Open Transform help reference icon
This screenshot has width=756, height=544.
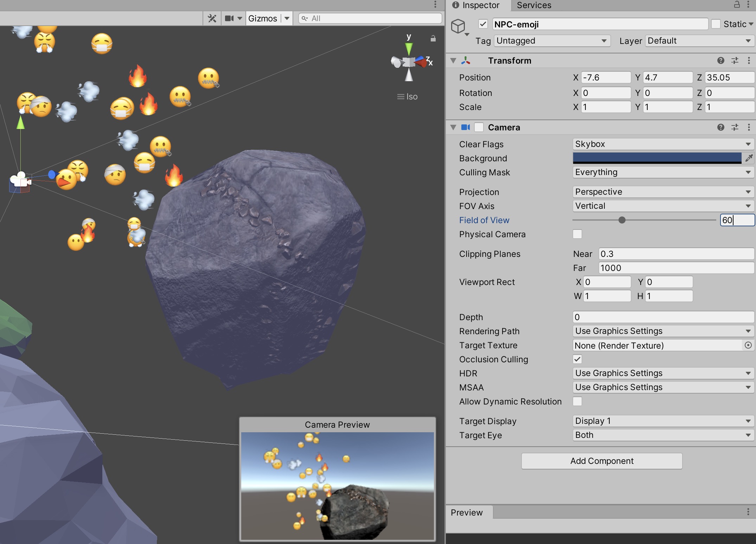[x=721, y=60]
